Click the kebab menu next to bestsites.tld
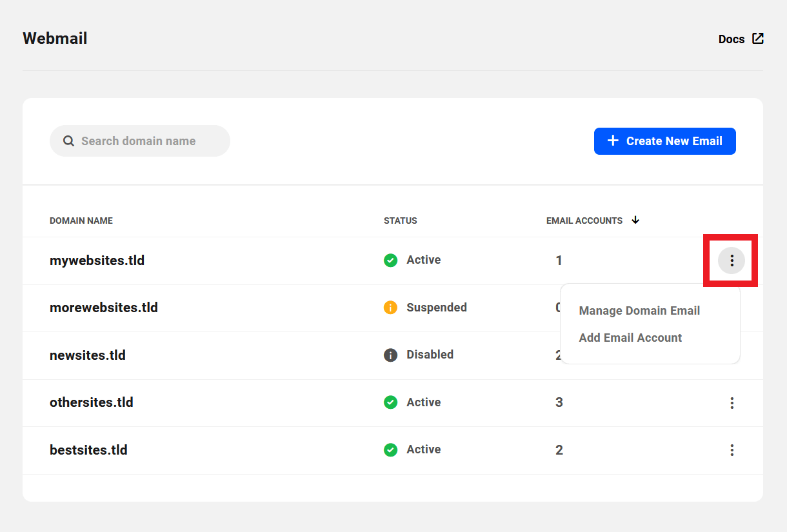 [732, 450]
